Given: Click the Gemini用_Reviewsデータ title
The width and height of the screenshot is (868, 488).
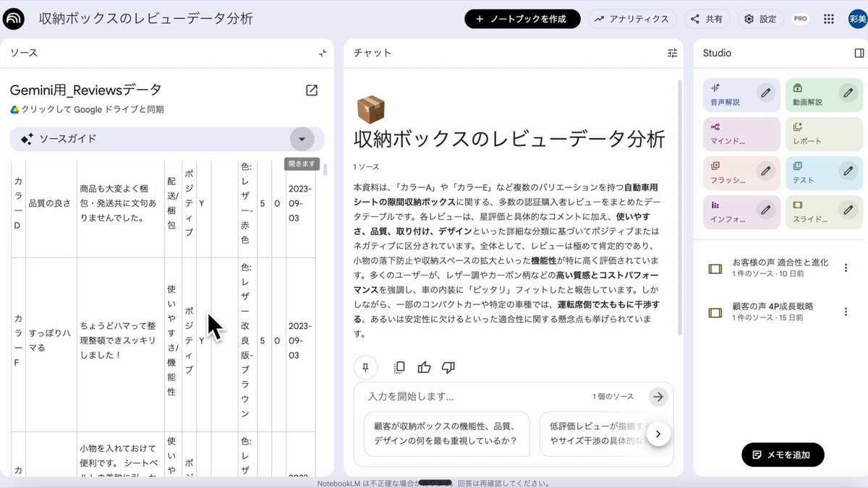Looking at the screenshot, I should [x=85, y=90].
